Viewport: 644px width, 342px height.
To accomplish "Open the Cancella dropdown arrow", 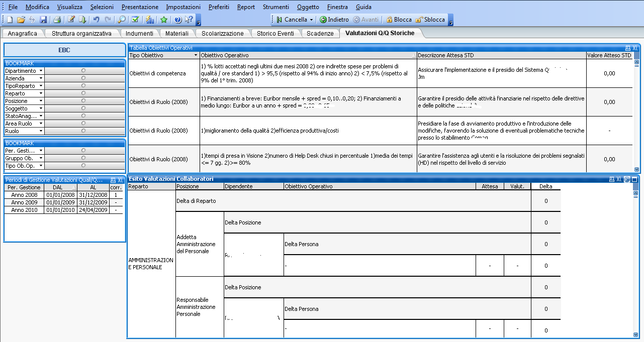I will point(311,20).
